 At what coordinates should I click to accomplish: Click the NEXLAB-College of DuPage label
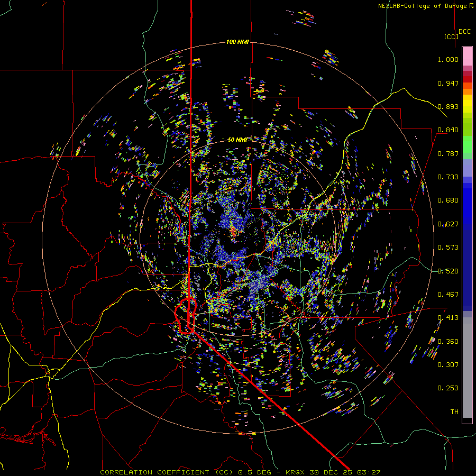tap(426, 6)
